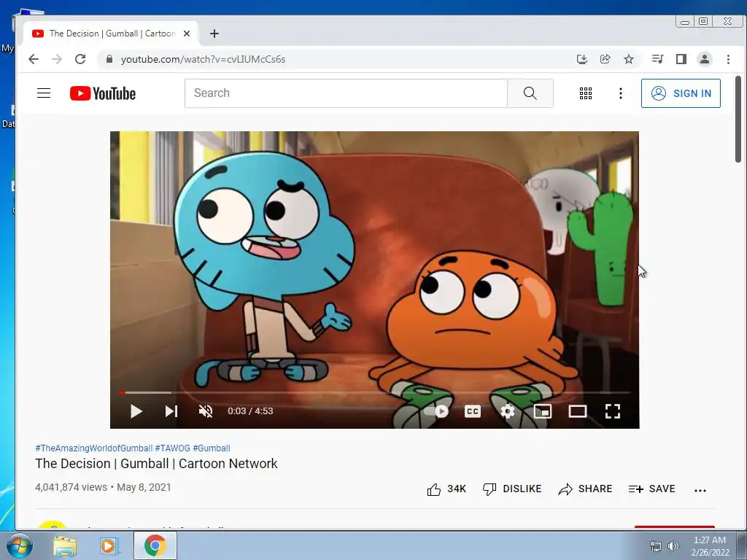Go forward in Chrome
This screenshot has height=560, width=747.
click(57, 59)
